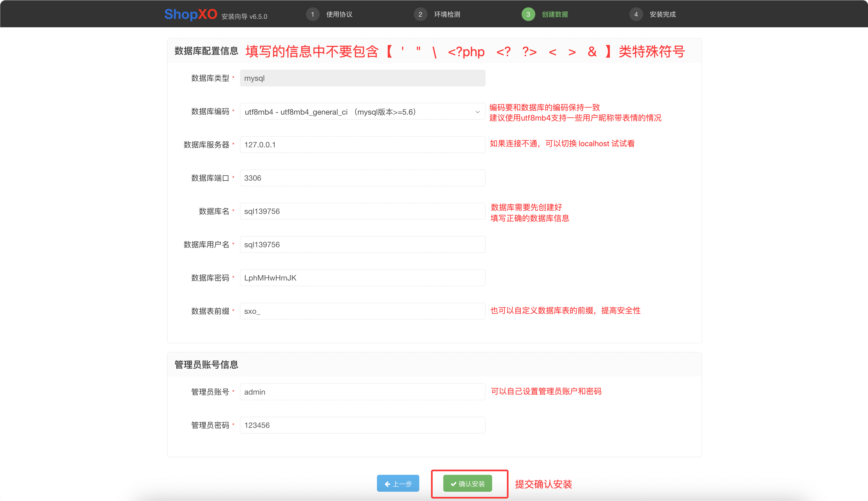Click the green step 3 创建数据 icon
Viewport: 868px width, 501px height.
[528, 14]
